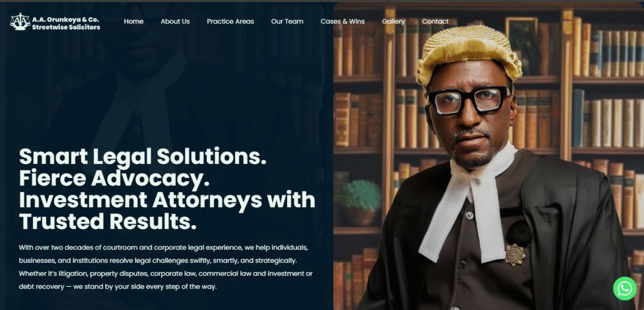Click the Smart Legal Solutions headline line
Image resolution: width=644 pixels, height=310 pixels.
tap(143, 156)
